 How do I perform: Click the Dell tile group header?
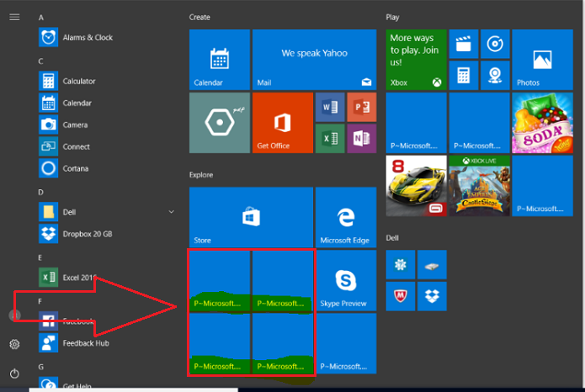pos(392,238)
